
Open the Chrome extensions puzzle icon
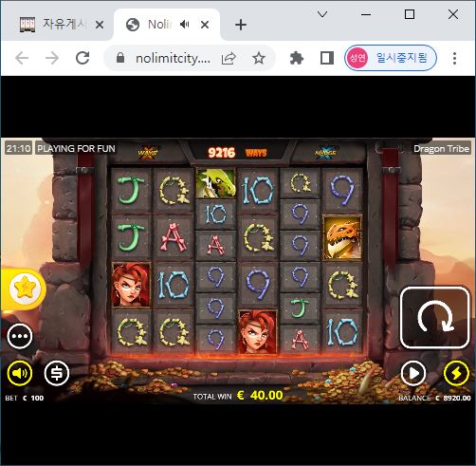tap(297, 58)
